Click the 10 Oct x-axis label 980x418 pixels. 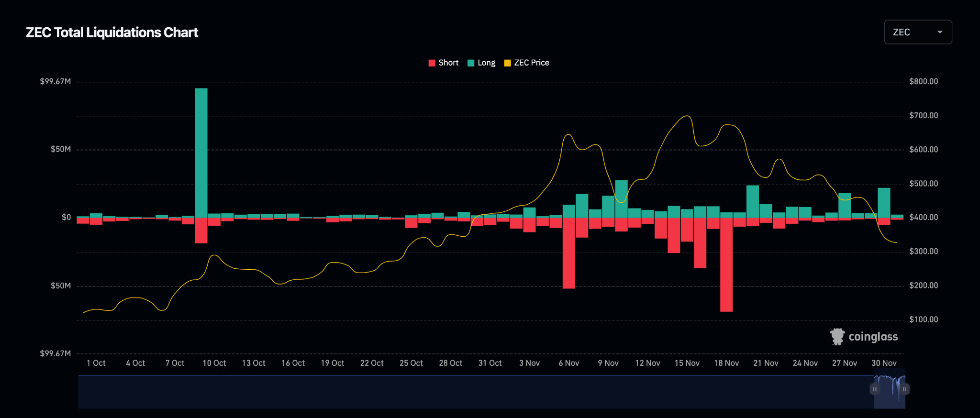(x=214, y=363)
